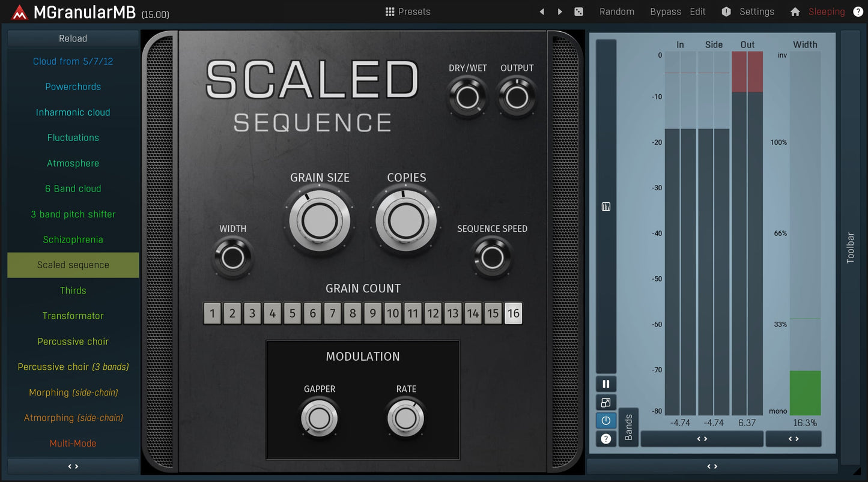
Task: Click the next preset arrow icon
Action: pos(560,11)
